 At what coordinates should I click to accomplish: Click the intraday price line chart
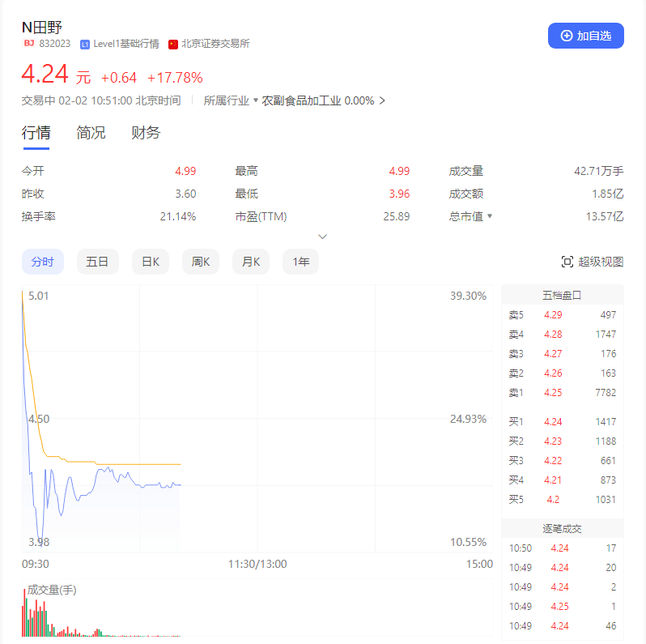click(257, 419)
